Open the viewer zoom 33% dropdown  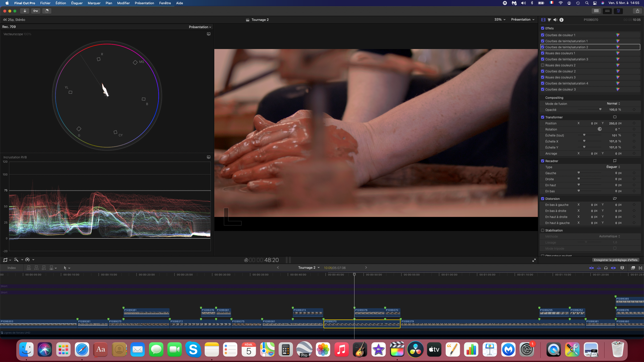point(500,20)
